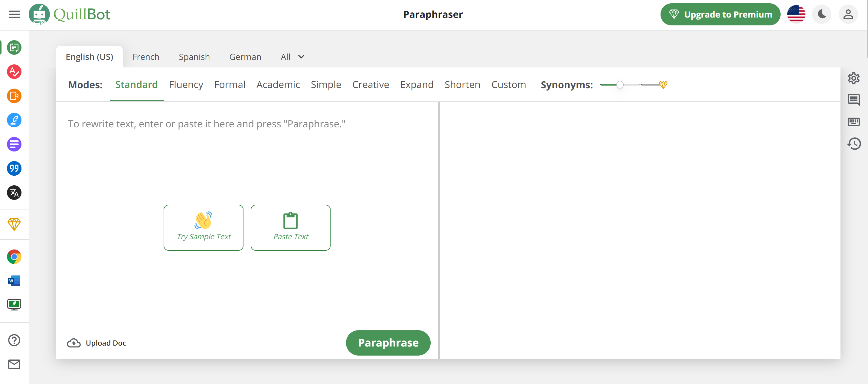Open the US flag language selector
Viewport: 868px width, 384px height.
(796, 15)
